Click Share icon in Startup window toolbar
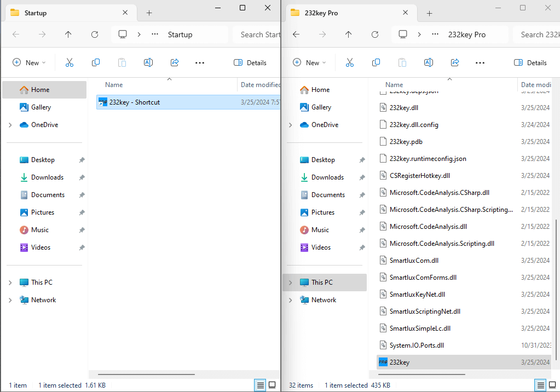The width and height of the screenshot is (560, 392). tap(175, 62)
